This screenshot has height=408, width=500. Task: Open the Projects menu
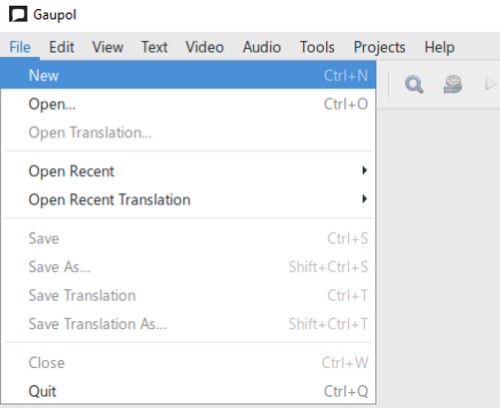coord(379,47)
